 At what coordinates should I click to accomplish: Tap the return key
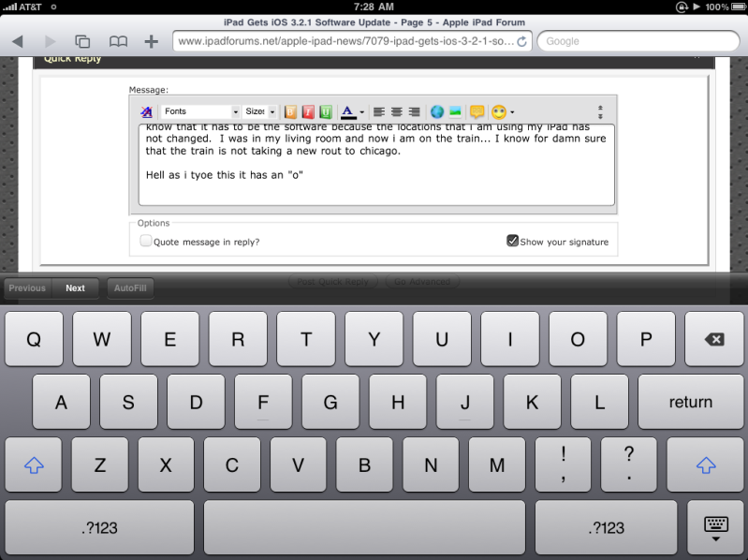point(690,402)
